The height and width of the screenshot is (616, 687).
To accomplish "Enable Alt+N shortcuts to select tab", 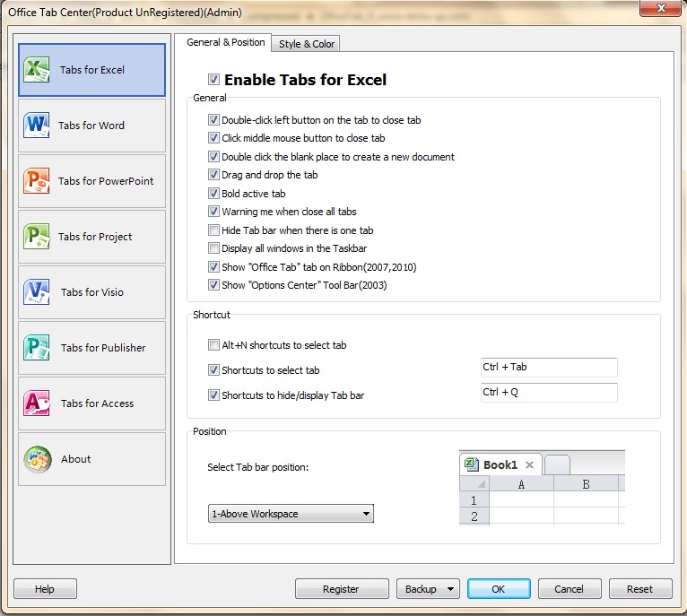I will [213, 345].
